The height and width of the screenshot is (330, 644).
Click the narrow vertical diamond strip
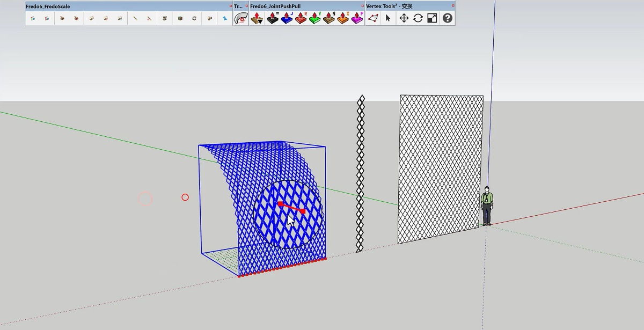(360, 173)
